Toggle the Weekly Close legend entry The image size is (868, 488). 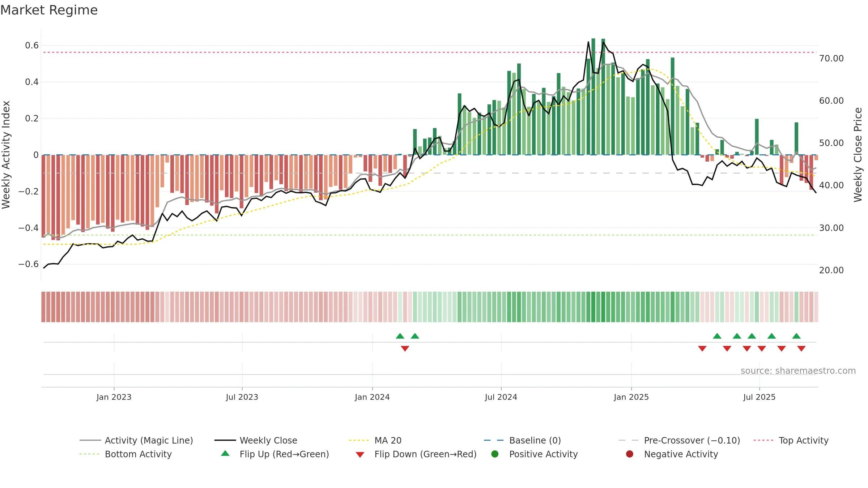tap(256, 440)
